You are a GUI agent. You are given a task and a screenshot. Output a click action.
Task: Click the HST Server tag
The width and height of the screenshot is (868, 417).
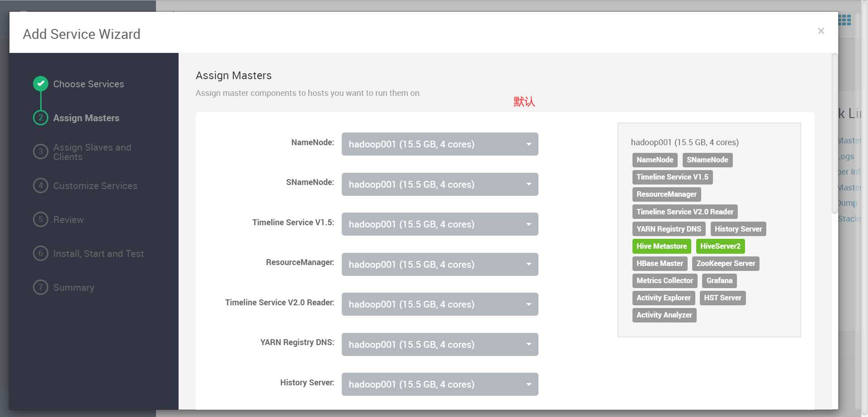[722, 298]
